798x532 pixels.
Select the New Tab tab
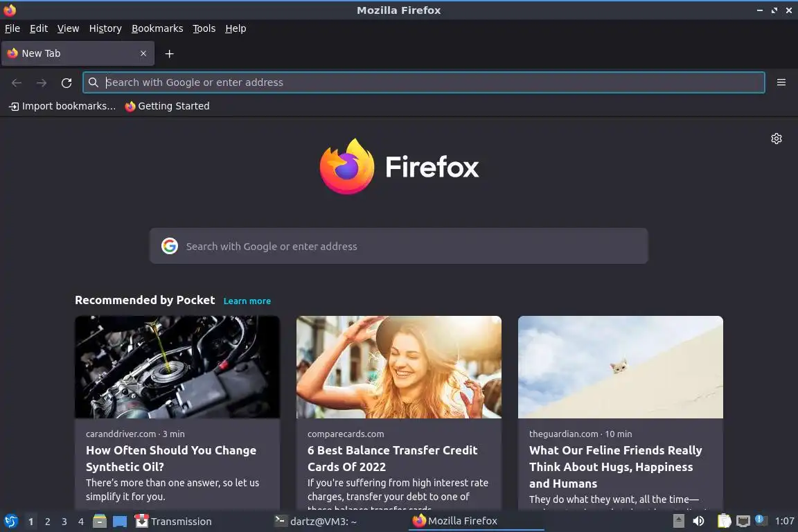[x=78, y=53]
